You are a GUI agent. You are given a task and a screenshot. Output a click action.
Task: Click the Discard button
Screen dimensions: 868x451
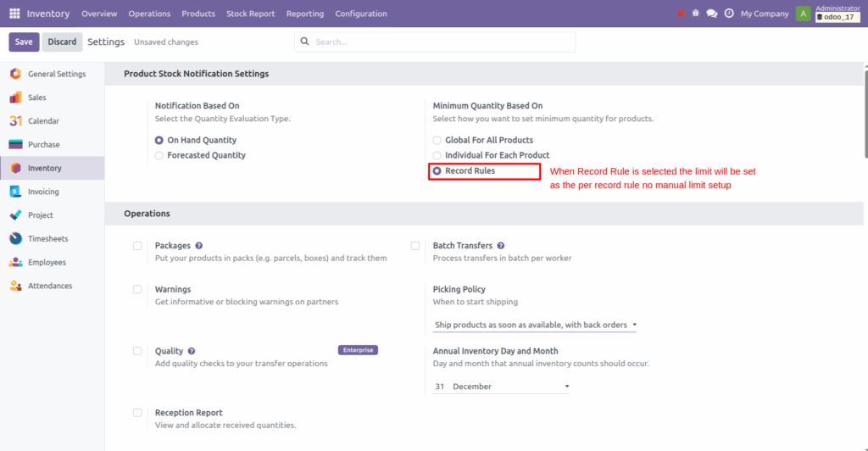pyautogui.click(x=62, y=42)
